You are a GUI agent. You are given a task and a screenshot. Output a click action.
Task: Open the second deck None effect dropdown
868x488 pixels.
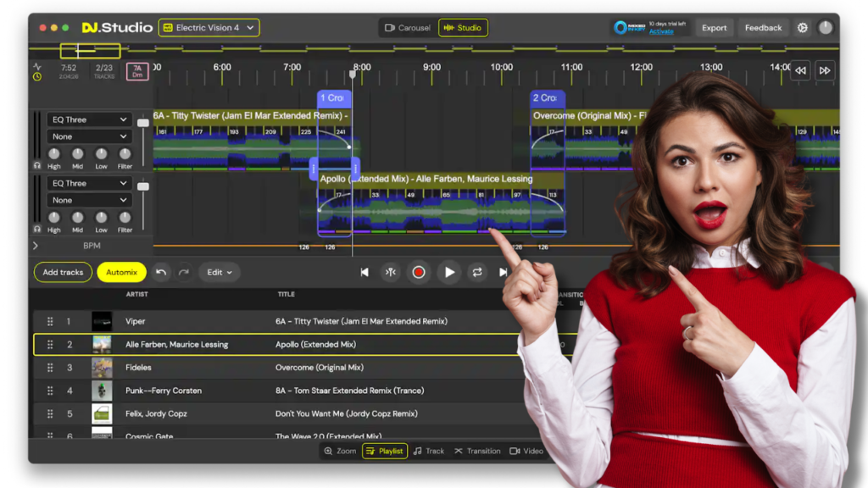pos(88,200)
